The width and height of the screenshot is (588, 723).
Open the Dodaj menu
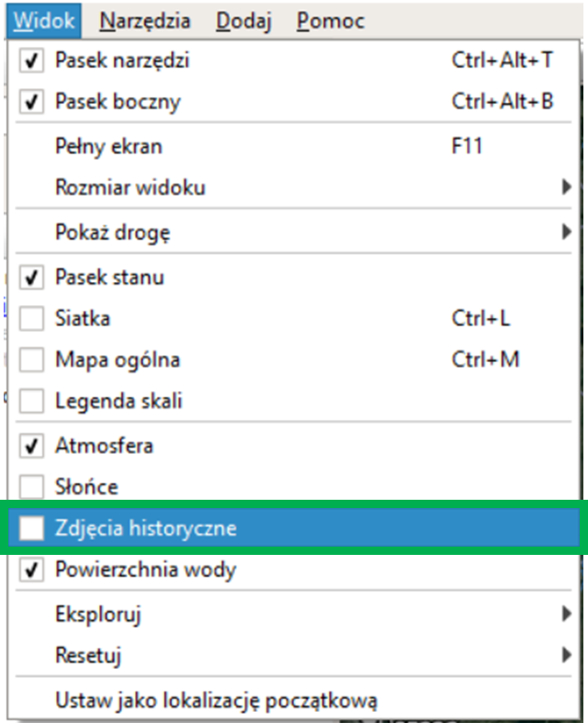click(243, 20)
